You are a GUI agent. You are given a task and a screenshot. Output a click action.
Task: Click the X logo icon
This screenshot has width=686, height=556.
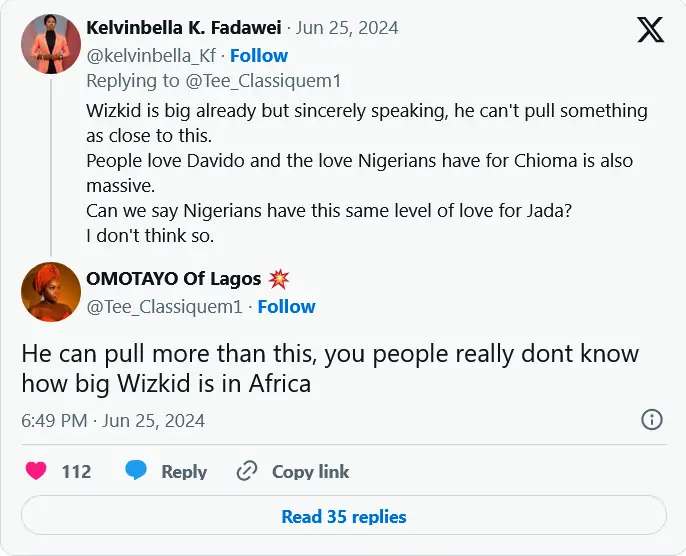[650, 32]
